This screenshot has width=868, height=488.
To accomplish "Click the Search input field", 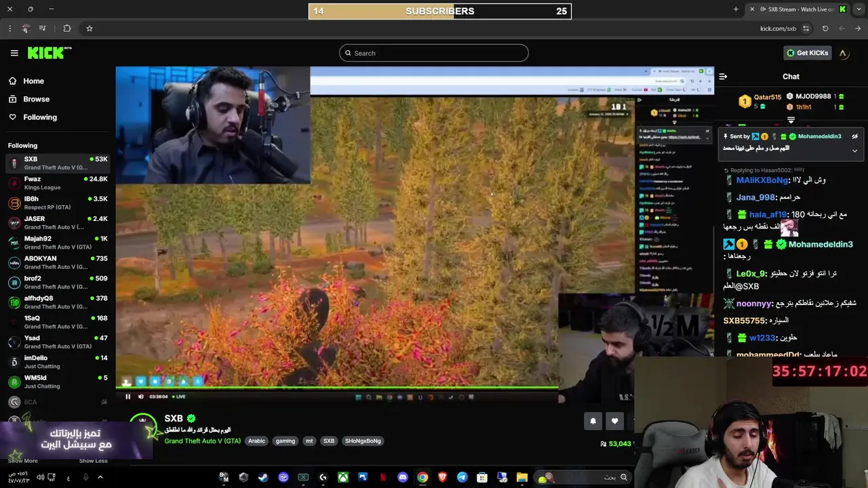I will pos(434,53).
